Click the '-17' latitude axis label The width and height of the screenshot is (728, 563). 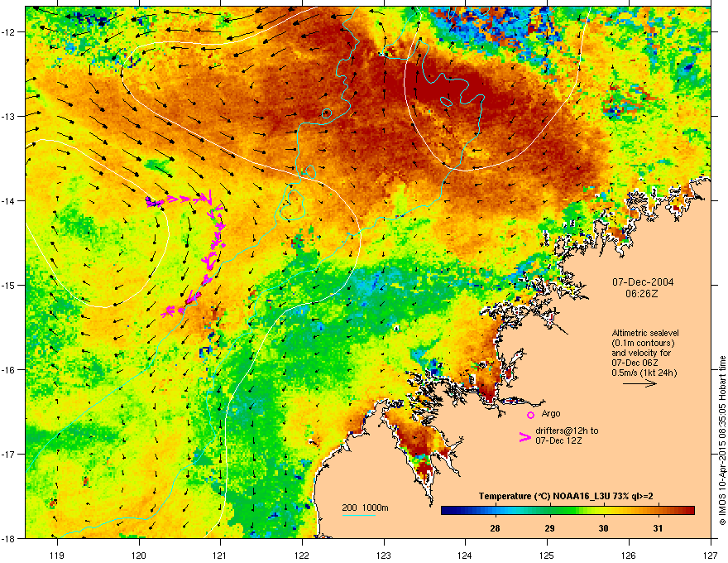9,454
